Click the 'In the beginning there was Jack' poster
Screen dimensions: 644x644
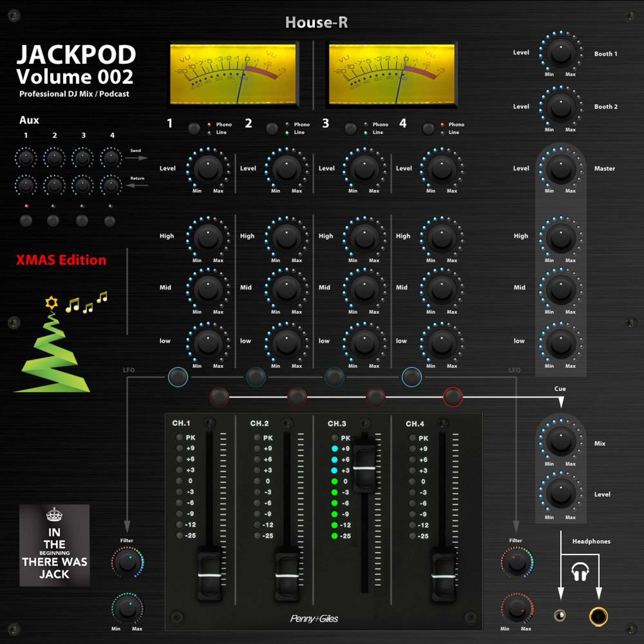(x=55, y=545)
